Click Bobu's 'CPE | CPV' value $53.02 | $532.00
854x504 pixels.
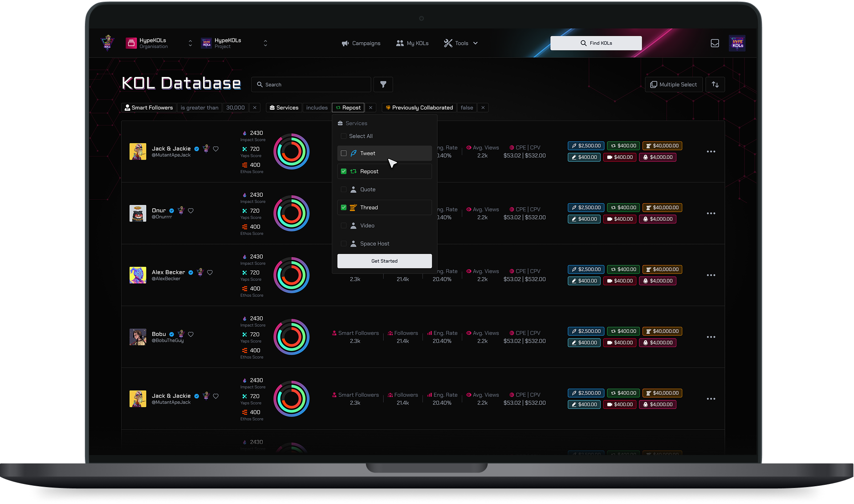tap(525, 341)
